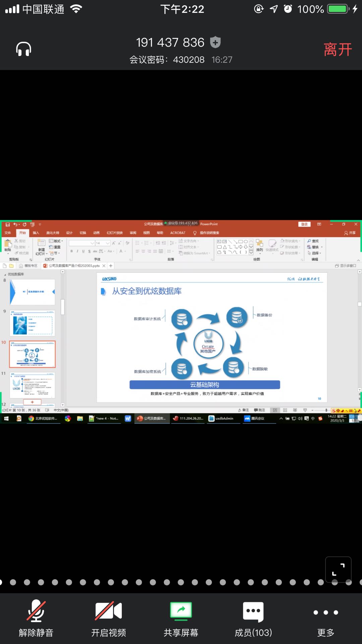The height and width of the screenshot is (644, 362).
Task: Tap the headphone audio output icon
Action: (23, 49)
